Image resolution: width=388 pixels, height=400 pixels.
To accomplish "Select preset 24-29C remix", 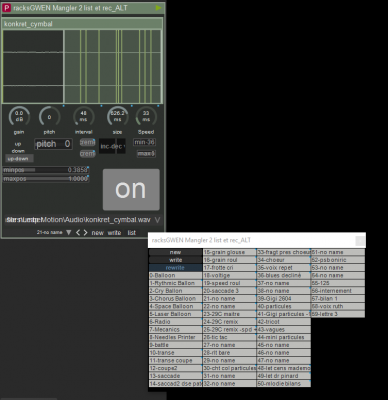I will pos(229,322).
